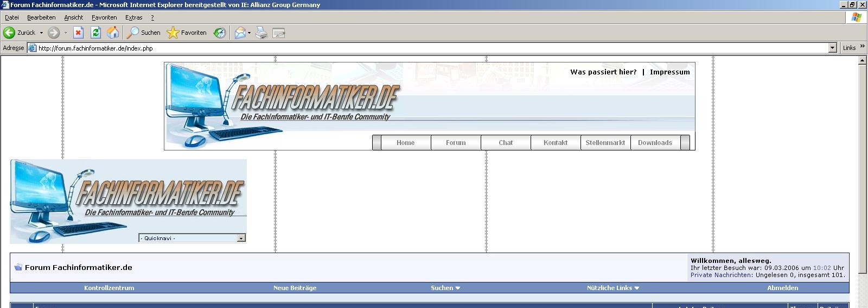The image size is (868, 308).
Task: Refresh the page with green arrows icon
Action: pos(95,33)
